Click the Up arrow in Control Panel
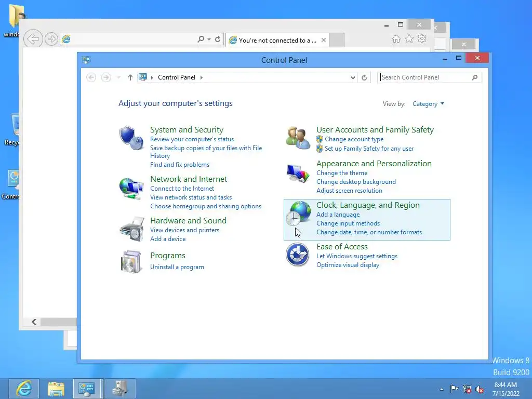This screenshot has width=532, height=399. click(130, 77)
